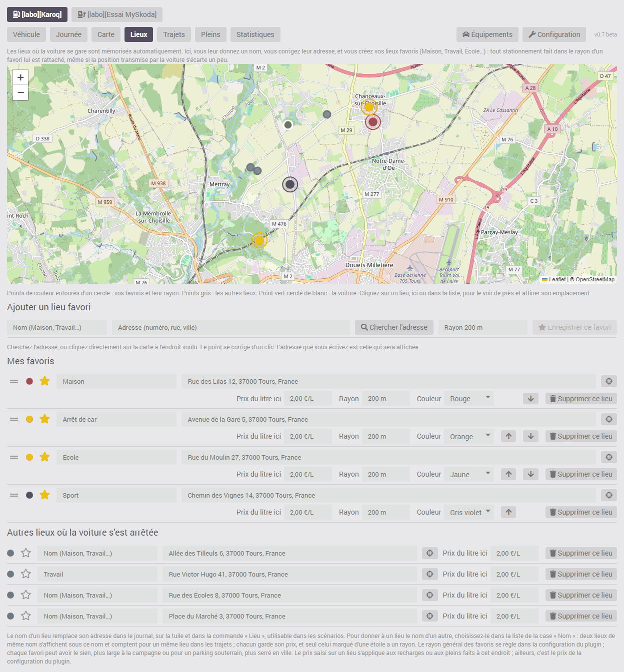Screen dimensions: 624x672
Task: Grab the drag handle of Maison row
Action: [x=14, y=381]
